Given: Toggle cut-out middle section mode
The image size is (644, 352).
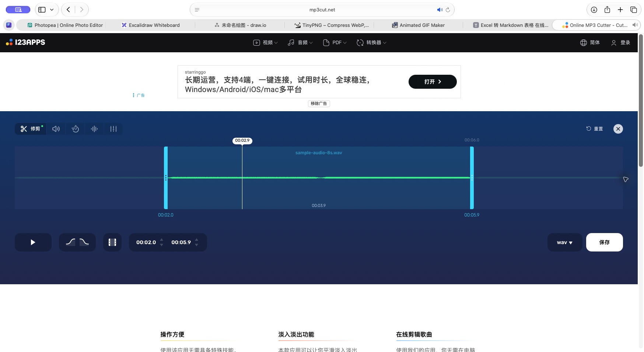Looking at the screenshot, I should (x=112, y=242).
